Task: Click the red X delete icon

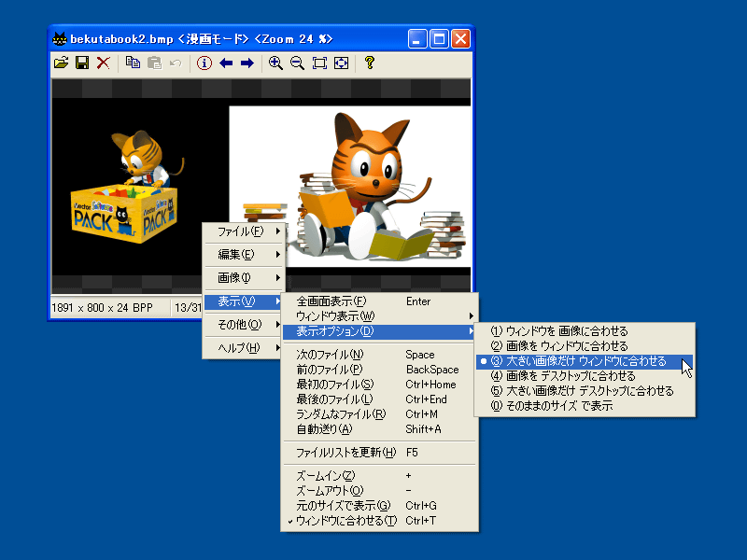Action: pos(104,63)
